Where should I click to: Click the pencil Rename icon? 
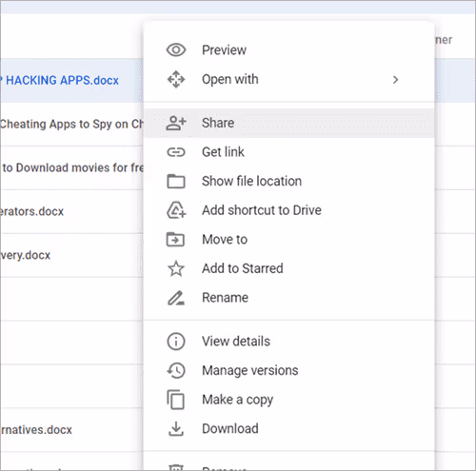(176, 298)
